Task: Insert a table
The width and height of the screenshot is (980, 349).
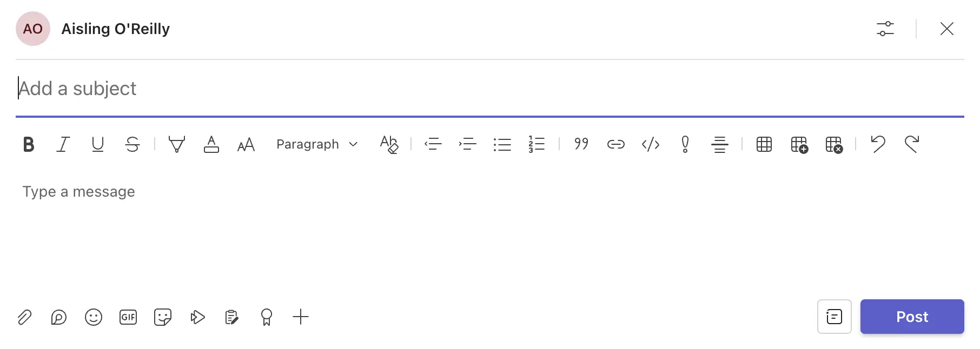Action: click(764, 144)
